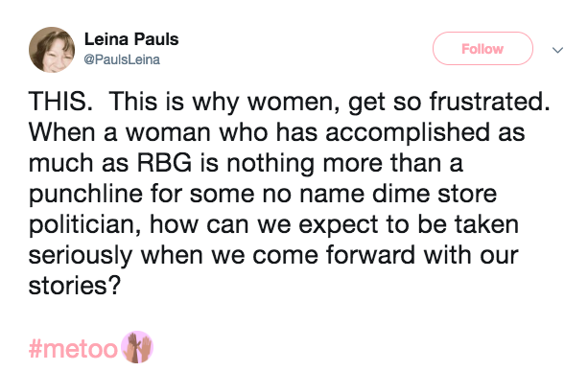Screen dimensions: 588x371
Task: Click the word politician in the tweet
Action: (x=85, y=225)
